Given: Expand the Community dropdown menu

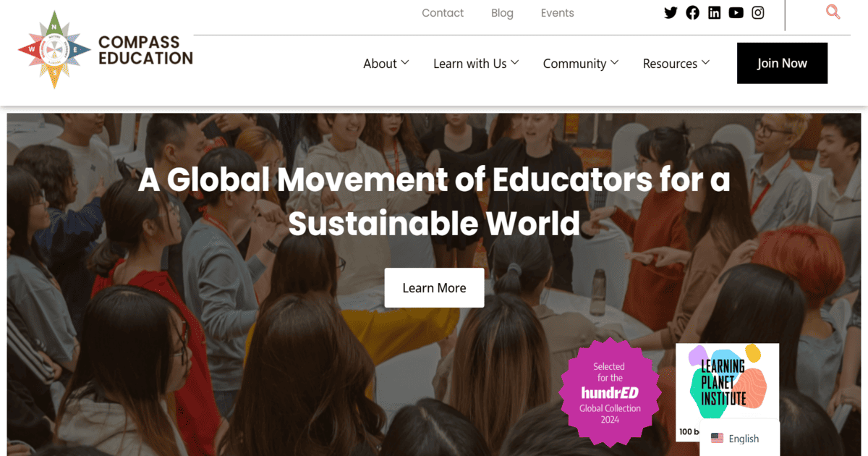Looking at the screenshot, I should tap(581, 64).
